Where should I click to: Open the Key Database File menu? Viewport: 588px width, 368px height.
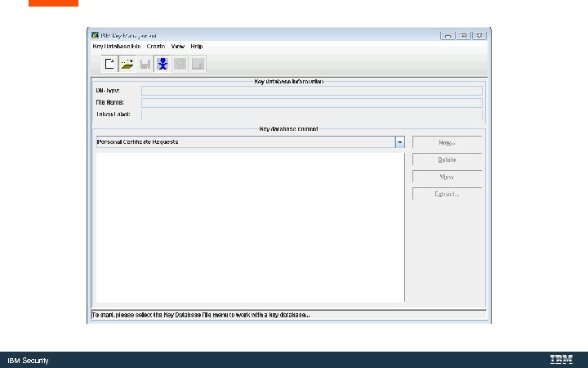tap(117, 46)
